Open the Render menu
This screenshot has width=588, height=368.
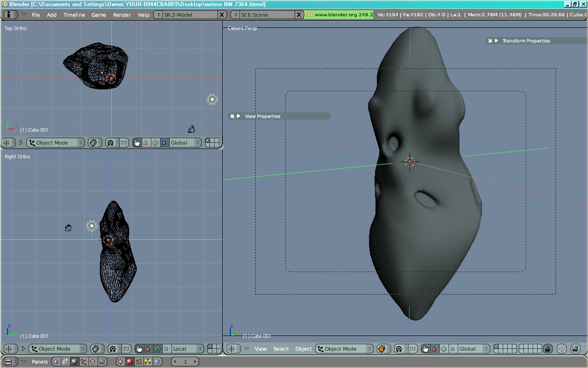pos(122,15)
